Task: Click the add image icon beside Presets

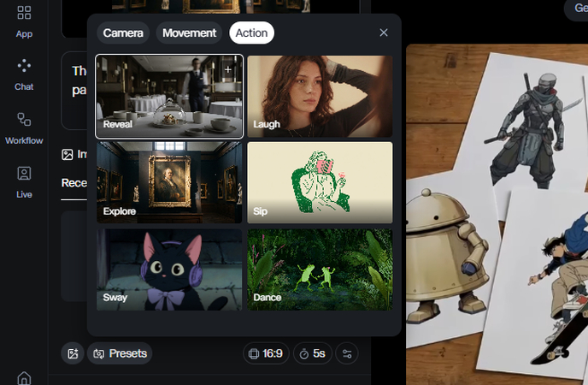Action: pyautogui.click(x=73, y=353)
